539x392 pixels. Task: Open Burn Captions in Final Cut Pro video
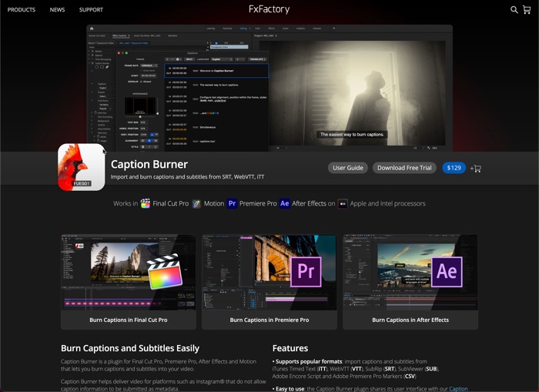(129, 282)
